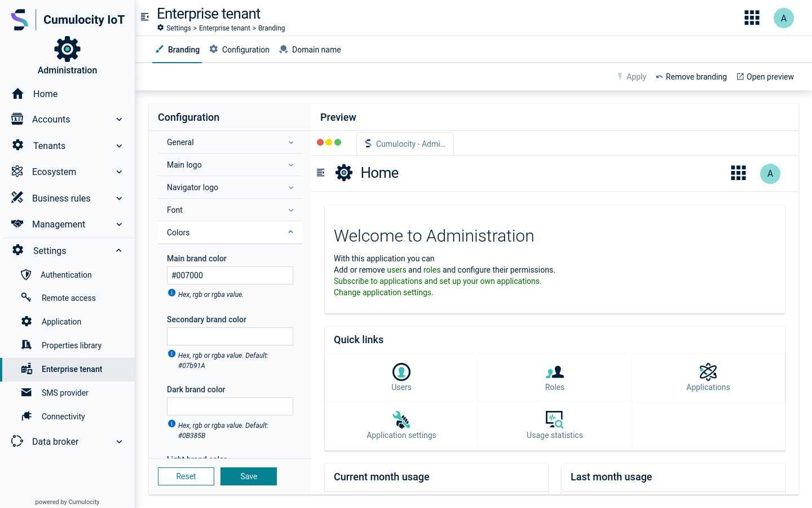Click the Home house icon in navigator
The height and width of the screenshot is (508, 812).
pos(18,94)
